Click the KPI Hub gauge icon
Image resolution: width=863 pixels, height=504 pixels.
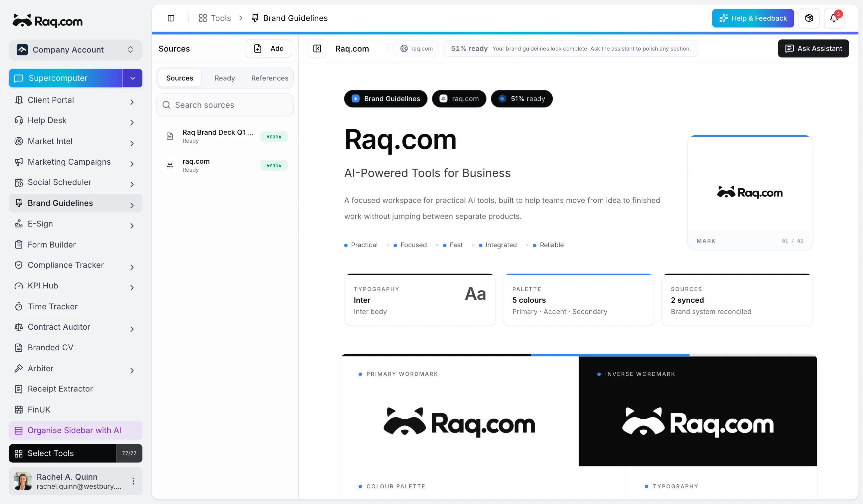(19, 286)
